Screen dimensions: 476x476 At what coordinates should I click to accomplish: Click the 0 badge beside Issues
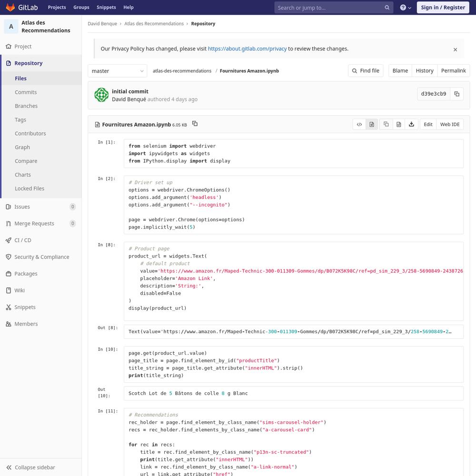[72, 207]
